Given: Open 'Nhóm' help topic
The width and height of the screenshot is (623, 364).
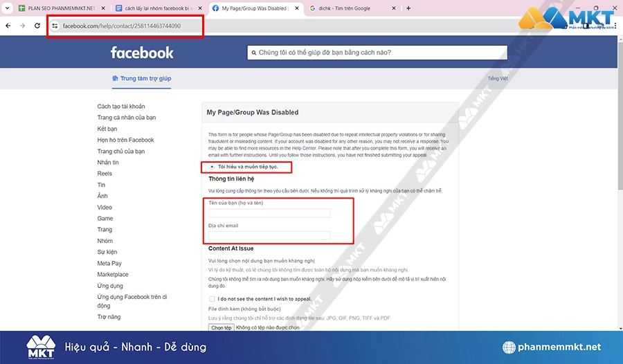Looking at the screenshot, I should (105, 241).
